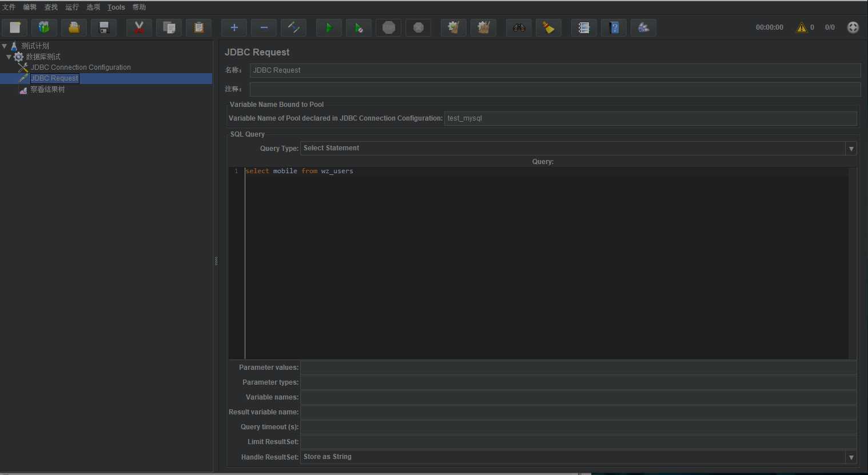Click the query editor vertical scrollbar

[x=853, y=263]
